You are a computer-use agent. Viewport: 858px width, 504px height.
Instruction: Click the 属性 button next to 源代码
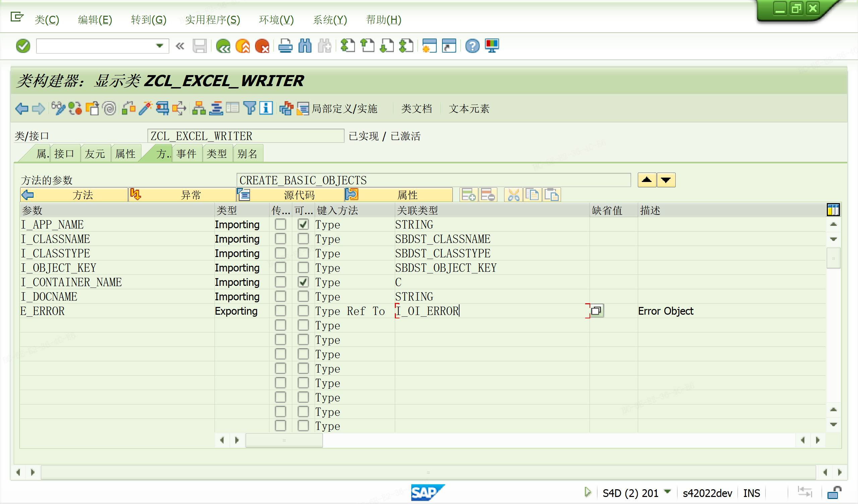tap(399, 195)
